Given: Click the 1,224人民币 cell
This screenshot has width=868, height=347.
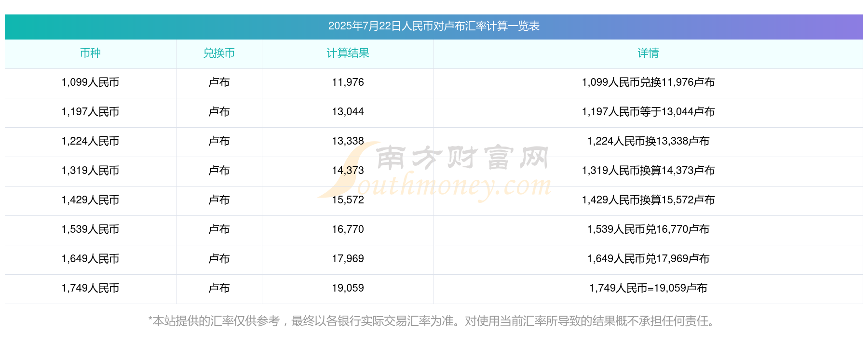Looking at the screenshot, I should point(90,141).
